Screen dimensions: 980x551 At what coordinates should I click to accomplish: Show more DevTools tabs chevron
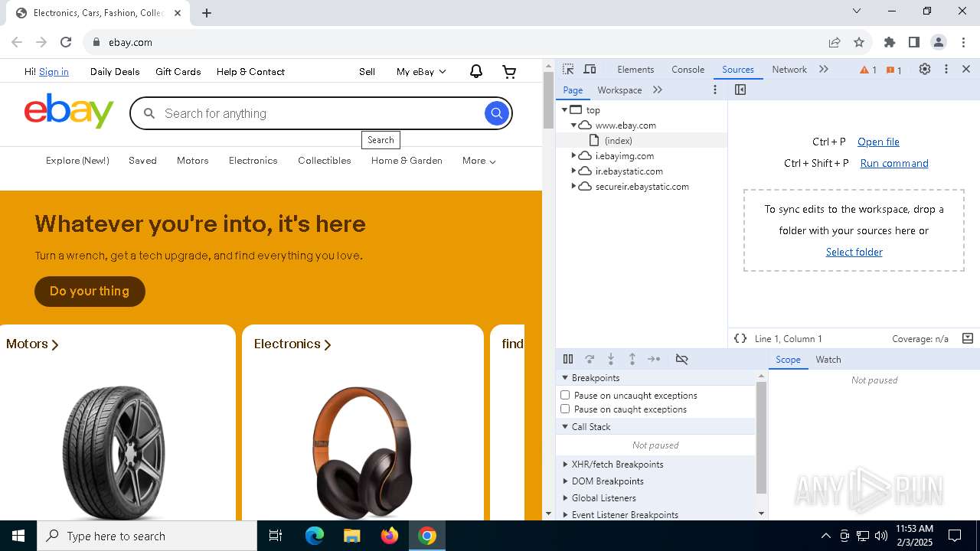click(x=824, y=69)
